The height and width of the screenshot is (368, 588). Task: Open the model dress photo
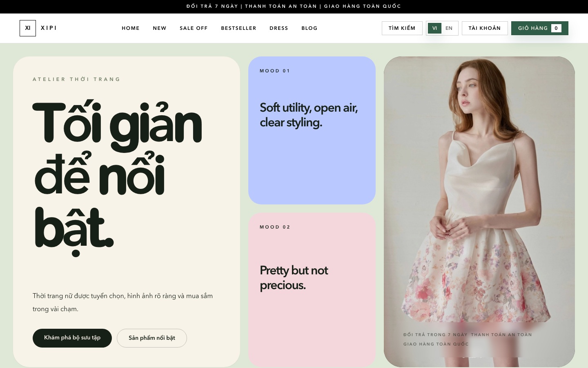(479, 212)
